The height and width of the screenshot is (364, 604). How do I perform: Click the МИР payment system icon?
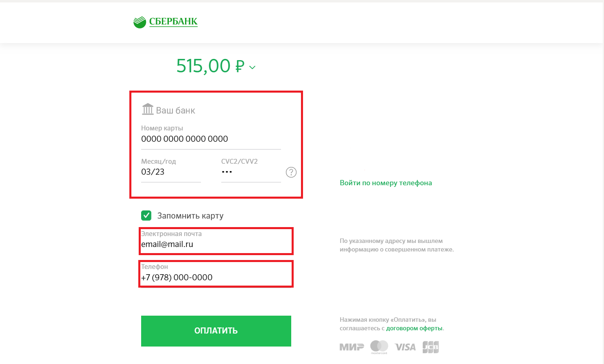pyautogui.click(x=352, y=347)
